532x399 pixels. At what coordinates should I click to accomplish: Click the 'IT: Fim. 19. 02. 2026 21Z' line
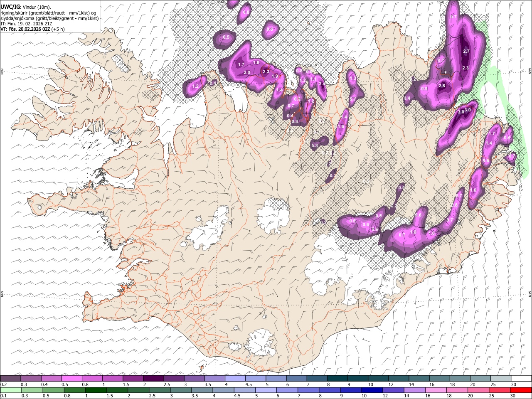point(26,24)
